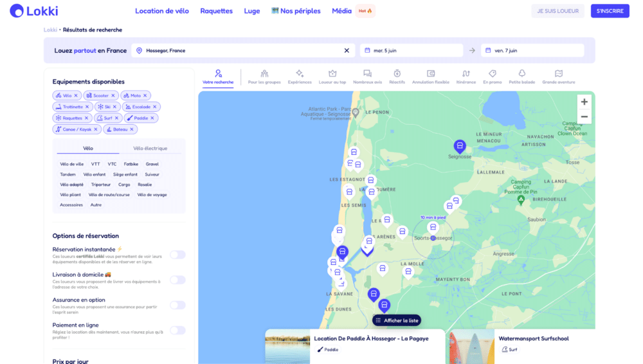The width and height of the screenshot is (643, 364).
Task: Remove the Vélo equipment filter chip
Action: coord(76,96)
